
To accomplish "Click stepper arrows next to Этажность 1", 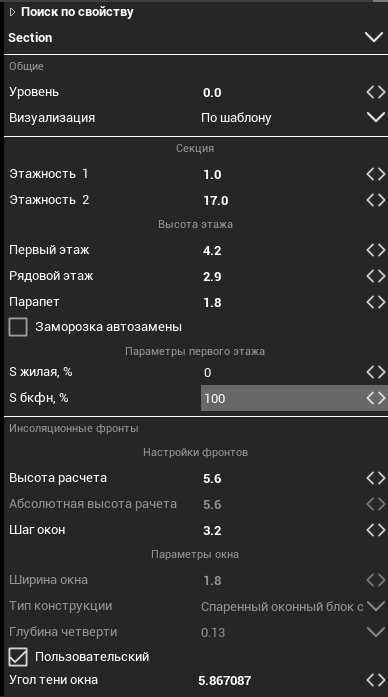I will point(376,174).
